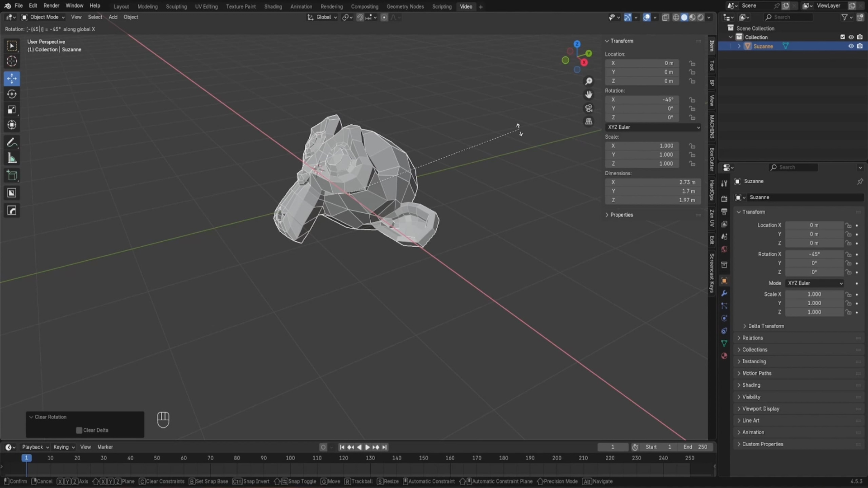Open the Modifiers wrench properties tab
This screenshot has width=868, height=488.
tap(724, 293)
